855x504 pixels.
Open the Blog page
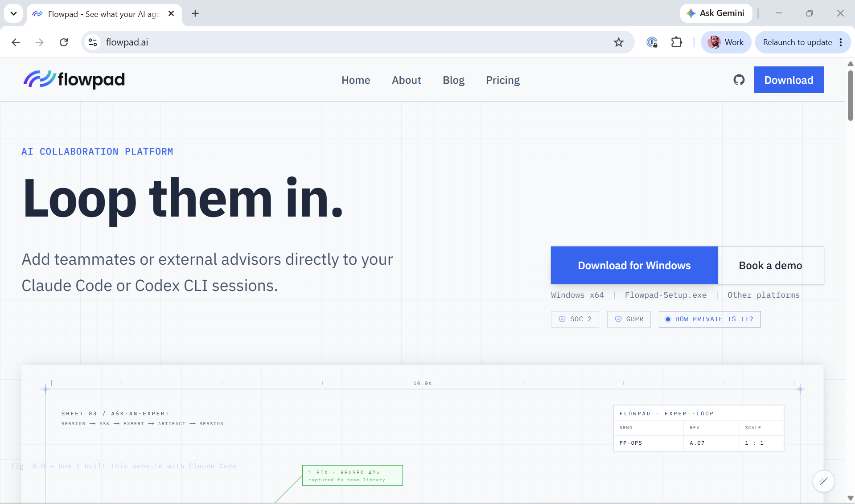pos(453,80)
